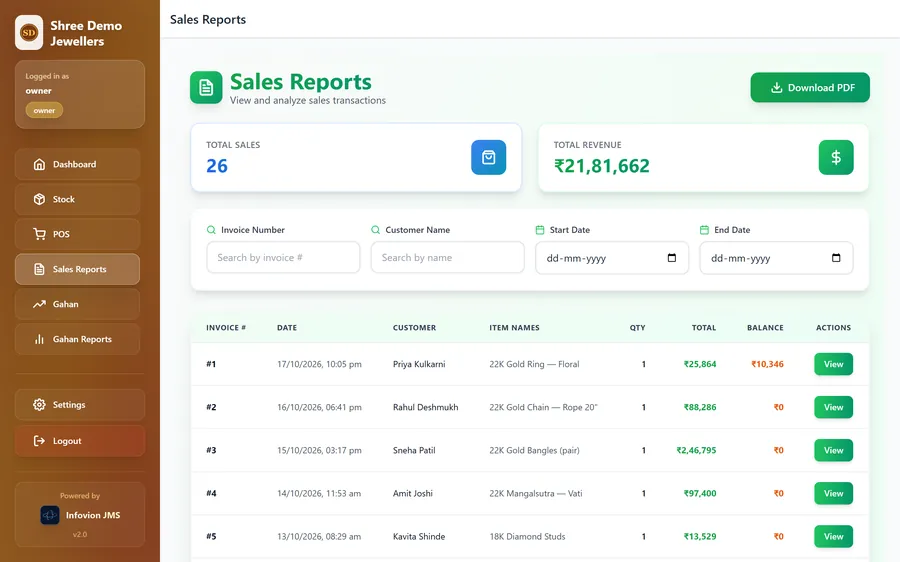View invoice #2 for Rahul Deshmukh
This screenshot has height=562, width=900.
[833, 407]
